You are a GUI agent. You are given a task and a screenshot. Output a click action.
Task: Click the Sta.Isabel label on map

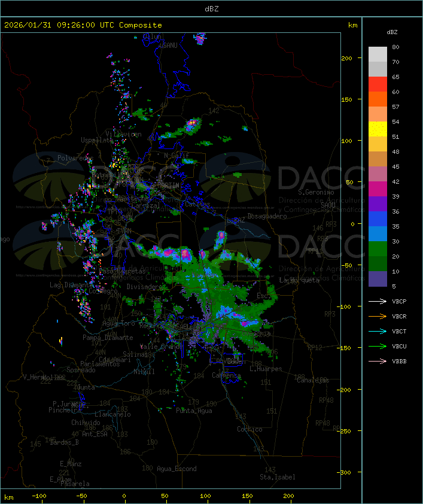click(x=277, y=477)
